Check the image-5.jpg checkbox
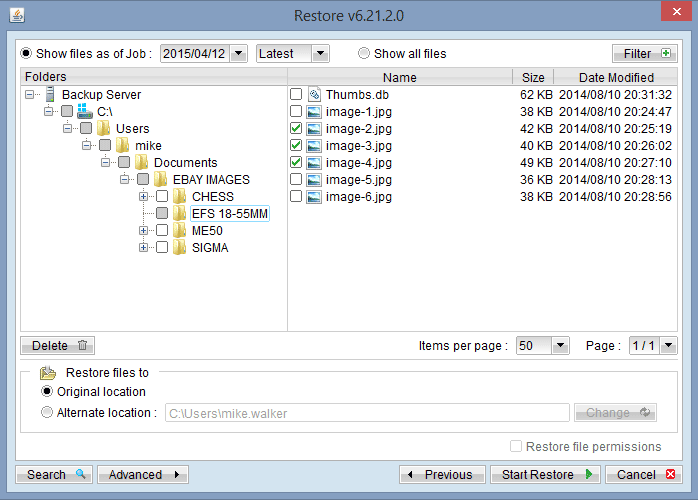 coord(296,180)
